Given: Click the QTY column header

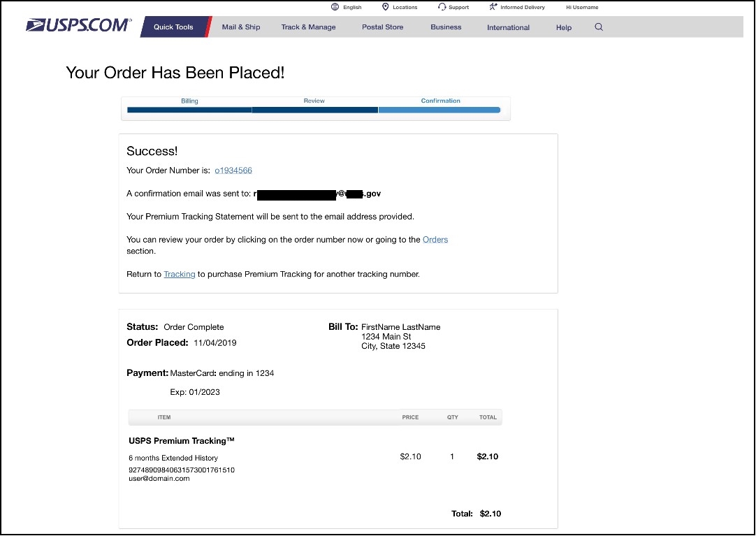Looking at the screenshot, I should (453, 417).
